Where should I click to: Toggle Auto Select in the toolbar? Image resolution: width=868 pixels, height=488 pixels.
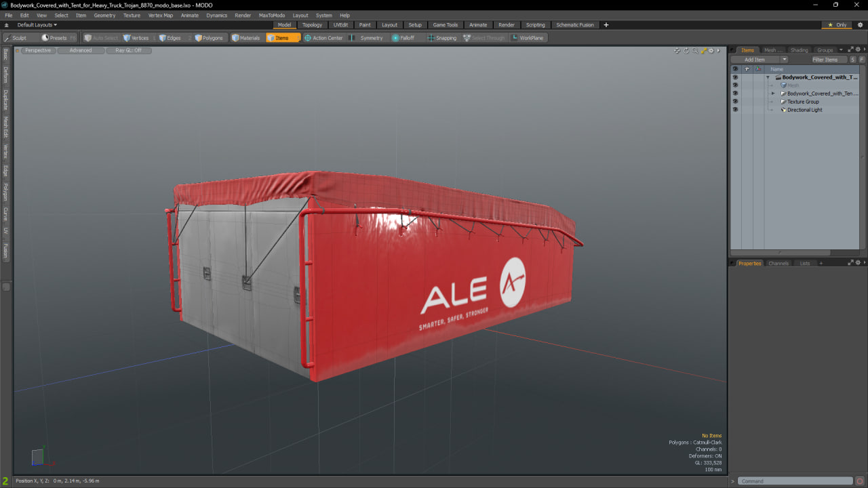(101, 38)
